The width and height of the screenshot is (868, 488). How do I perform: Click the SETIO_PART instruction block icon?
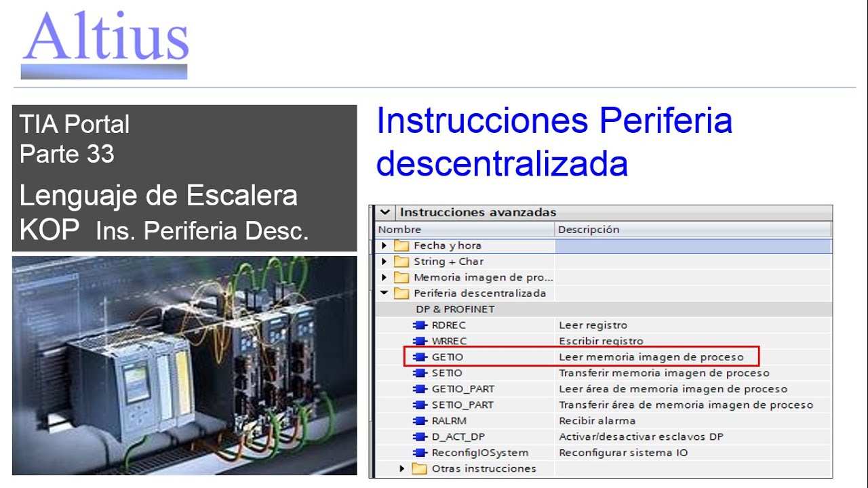pos(420,405)
